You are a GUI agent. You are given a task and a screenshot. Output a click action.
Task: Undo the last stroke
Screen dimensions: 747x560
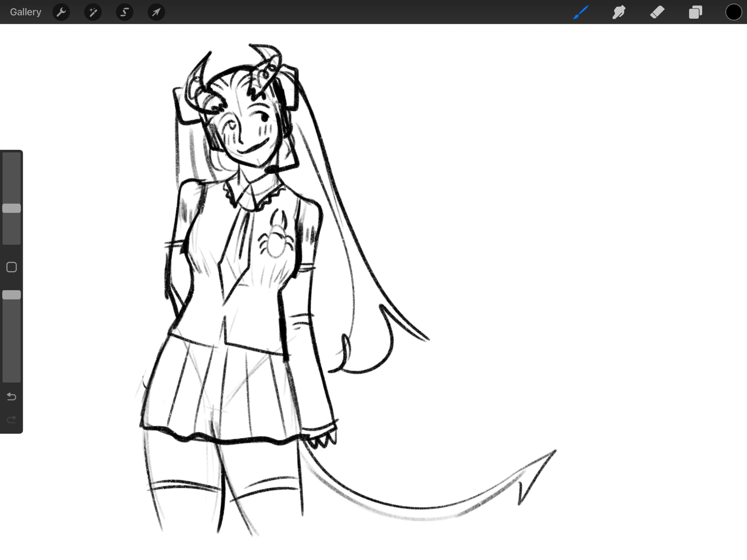12,396
